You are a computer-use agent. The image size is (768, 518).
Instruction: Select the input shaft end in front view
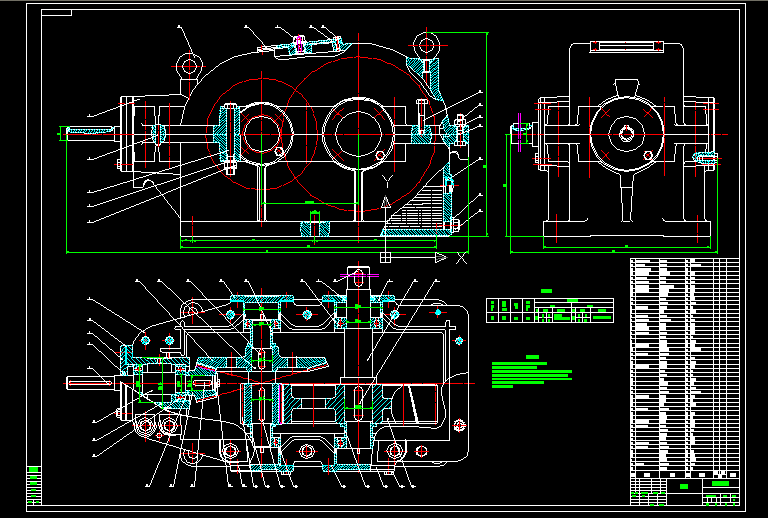pos(90,131)
